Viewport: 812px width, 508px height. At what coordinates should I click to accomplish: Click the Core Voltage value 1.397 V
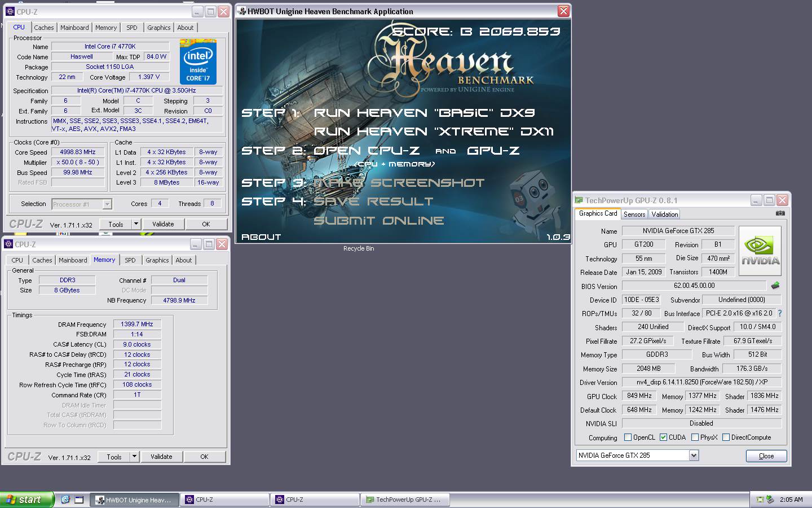pos(149,77)
